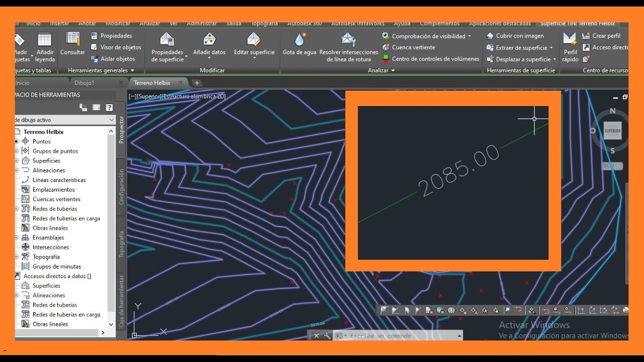Close the command line with X icon
This screenshot has width=644, height=362.
[316, 336]
